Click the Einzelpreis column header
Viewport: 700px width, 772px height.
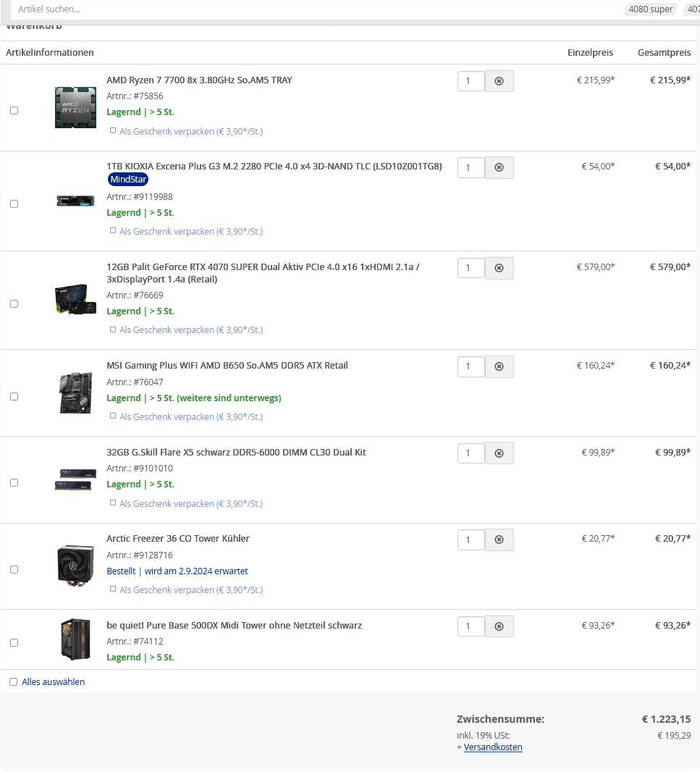[590, 53]
